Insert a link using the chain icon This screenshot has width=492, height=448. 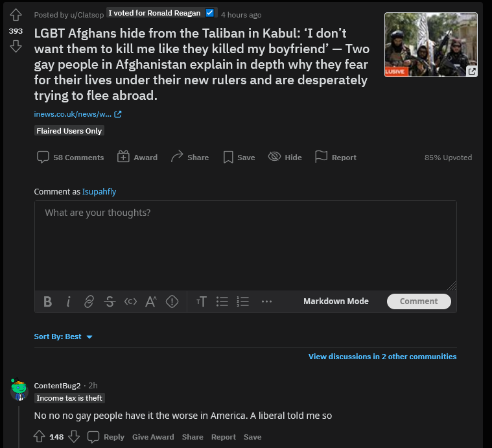(x=89, y=301)
